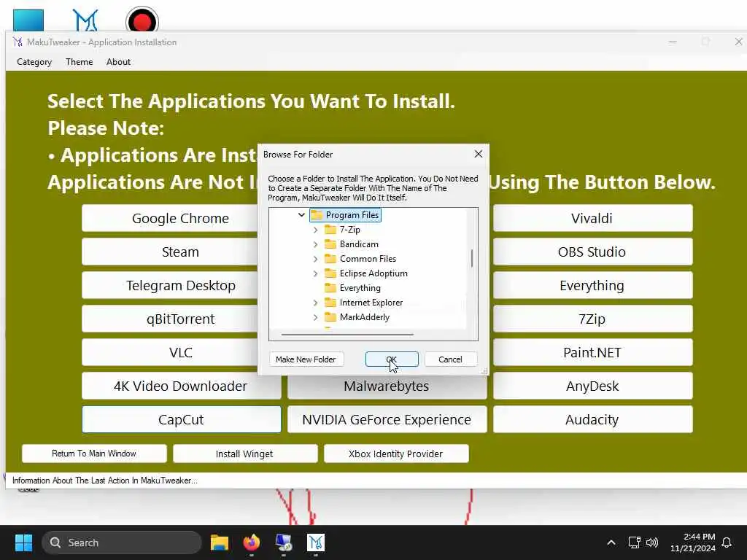Select the 7-Zip folder icon
747x560 pixels.
330,230
